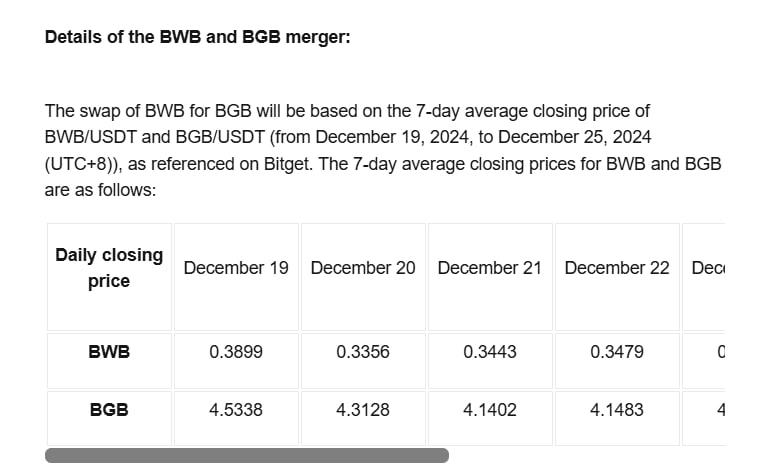Viewport: 774px width, 474px height.
Task: Select the BWB row label cell
Action: [x=109, y=352]
